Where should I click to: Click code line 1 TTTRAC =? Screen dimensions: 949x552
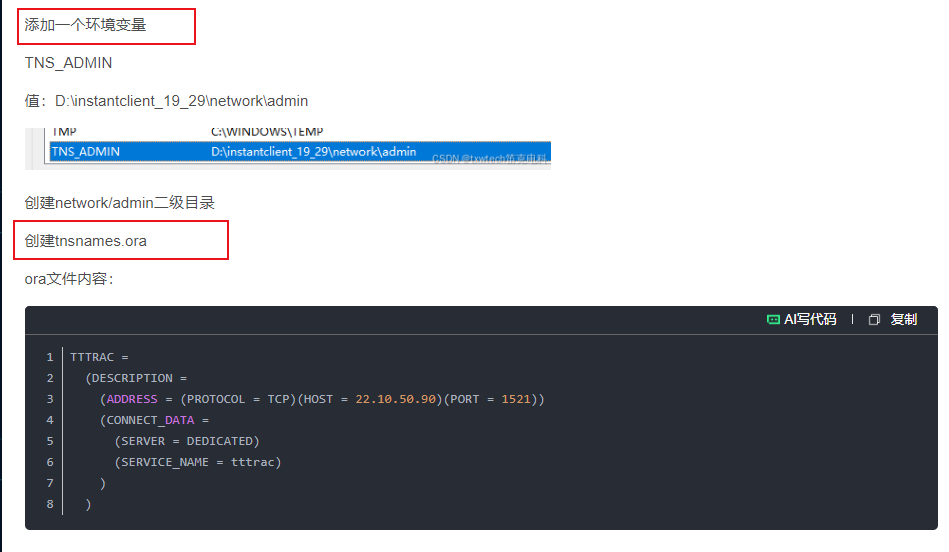[99, 357]
